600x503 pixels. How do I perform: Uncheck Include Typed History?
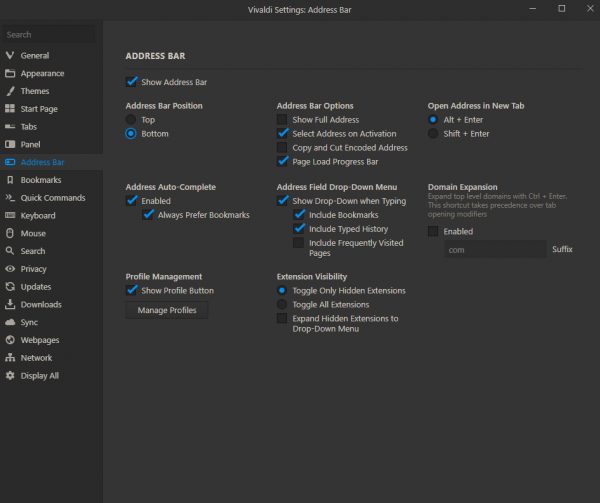click(x=299, y=229)
